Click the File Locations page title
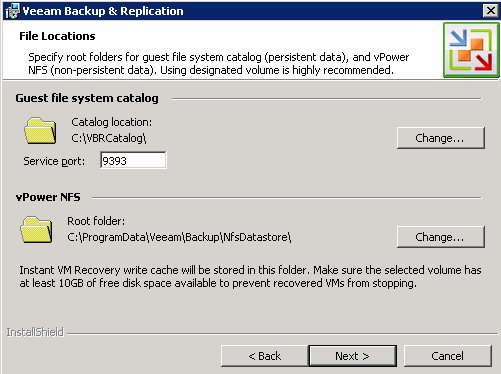Viewport: 501px width, 374px height. 57,36
